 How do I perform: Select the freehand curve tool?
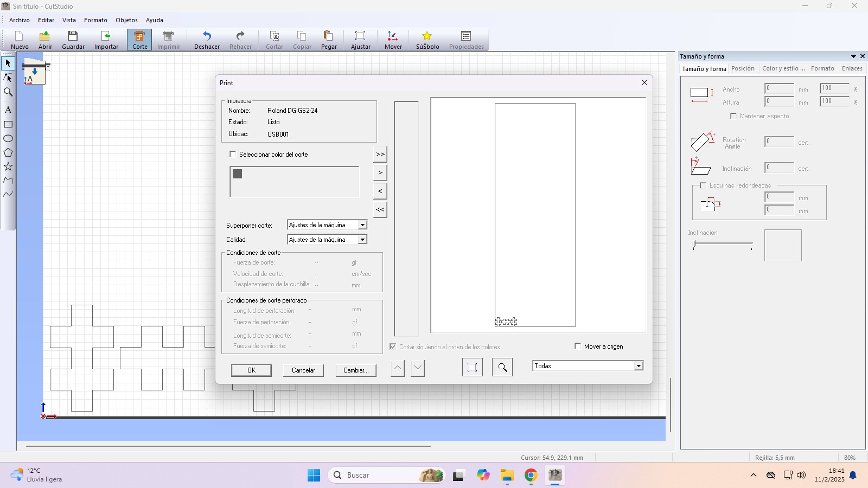pyautogui.click(x=8, y=194)
